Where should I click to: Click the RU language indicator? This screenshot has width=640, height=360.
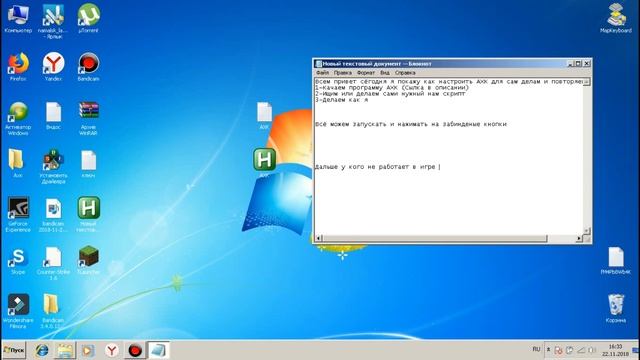536,349
